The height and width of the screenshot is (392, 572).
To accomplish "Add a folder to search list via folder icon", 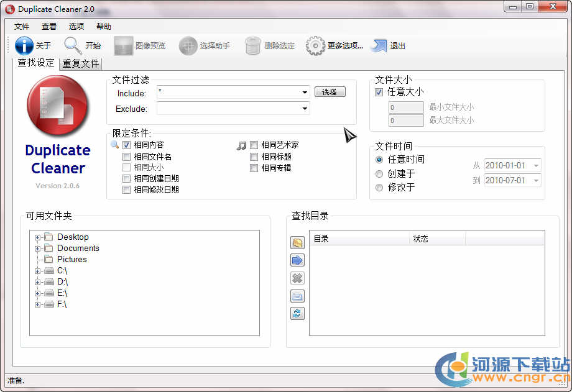I will (297, 242).
